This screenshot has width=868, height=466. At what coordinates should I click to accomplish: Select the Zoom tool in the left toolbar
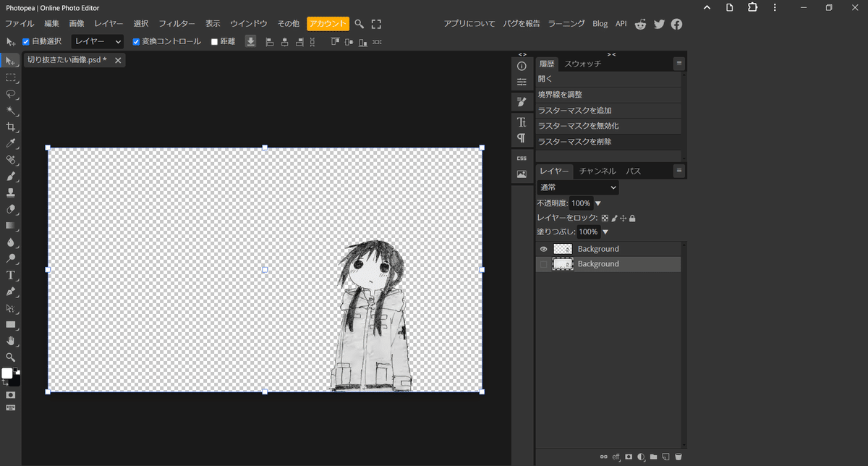[x=10, y=357]
